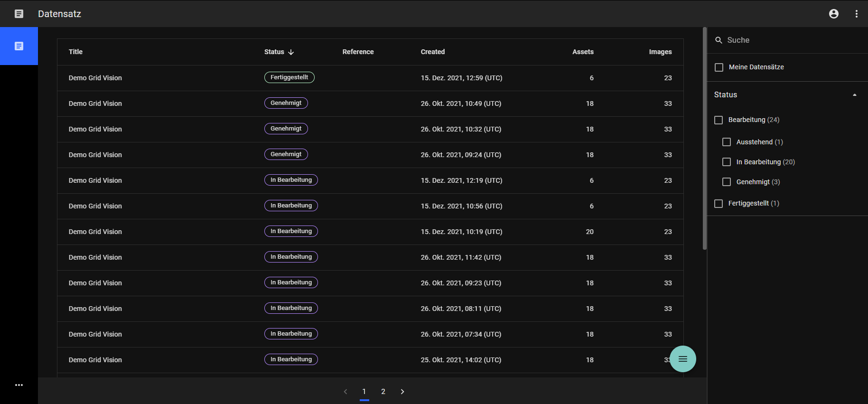Check the Bearbeitung (24) filter
The image size is (868, 404).
(719, 120)
